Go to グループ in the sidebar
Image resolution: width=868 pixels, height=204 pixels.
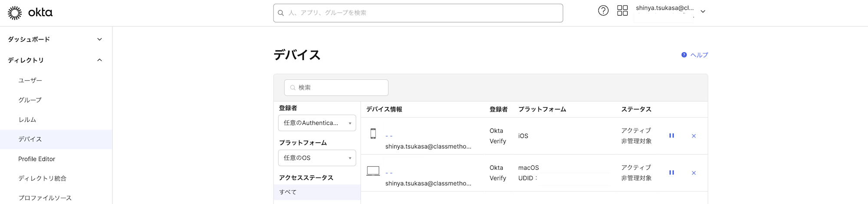click(30, 100)
